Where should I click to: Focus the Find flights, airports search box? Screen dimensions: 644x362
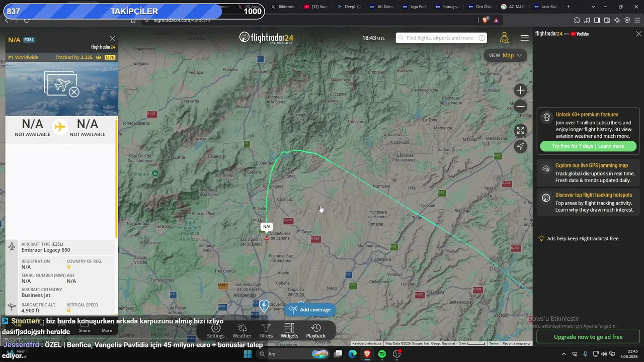pyautogui.click(x=441, y=38)
